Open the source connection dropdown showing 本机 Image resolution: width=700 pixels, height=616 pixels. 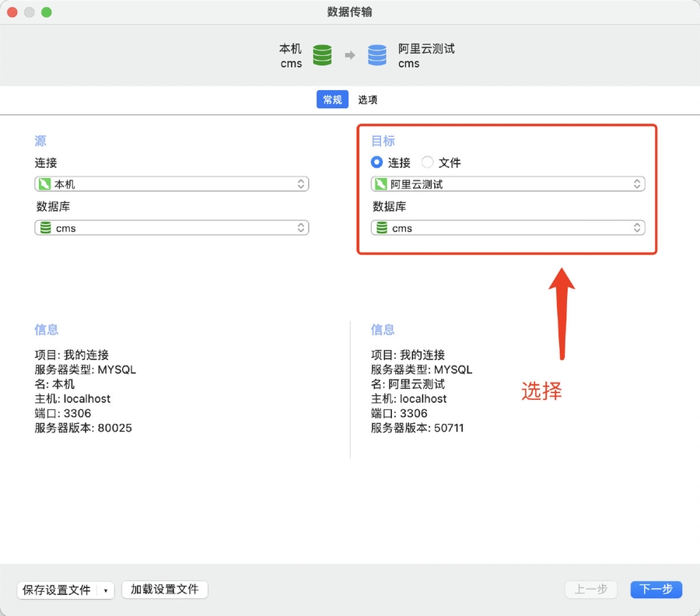[171, 184]
